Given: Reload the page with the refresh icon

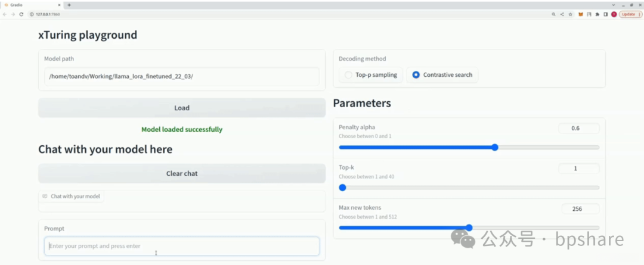Looking at the screenshot, I should 21,14.
